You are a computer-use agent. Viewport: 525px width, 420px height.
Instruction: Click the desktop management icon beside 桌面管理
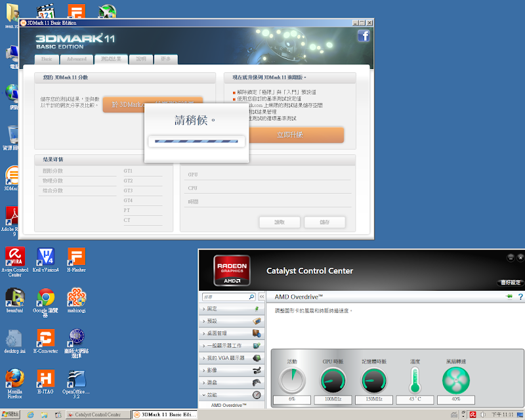257,333
